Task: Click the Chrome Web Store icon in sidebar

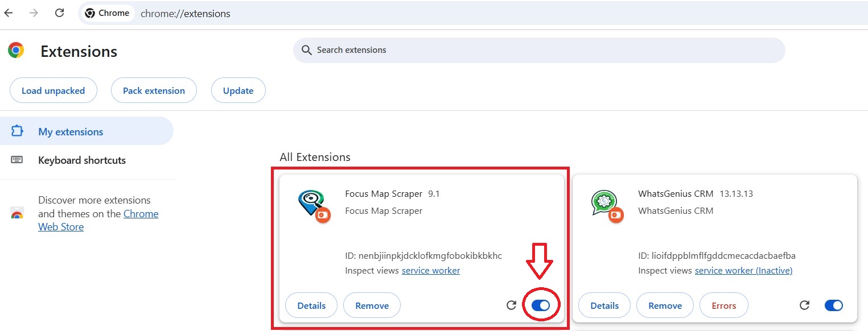Action: [18, 213]
